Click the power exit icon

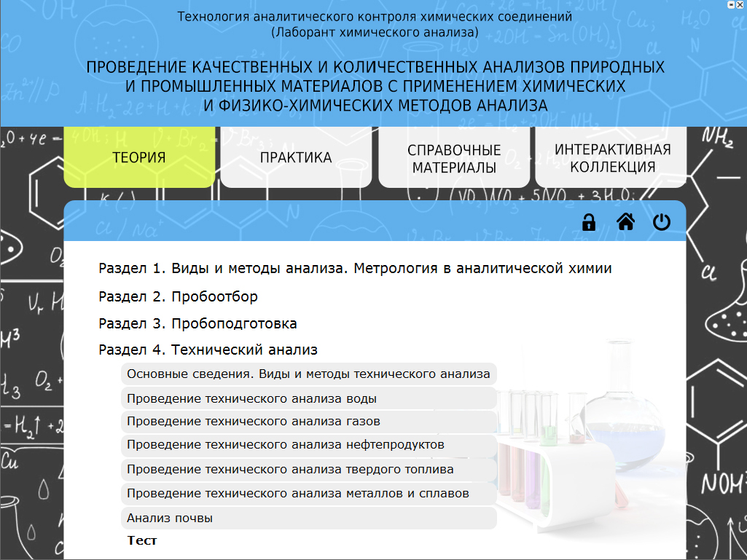[x=661, y=222]
